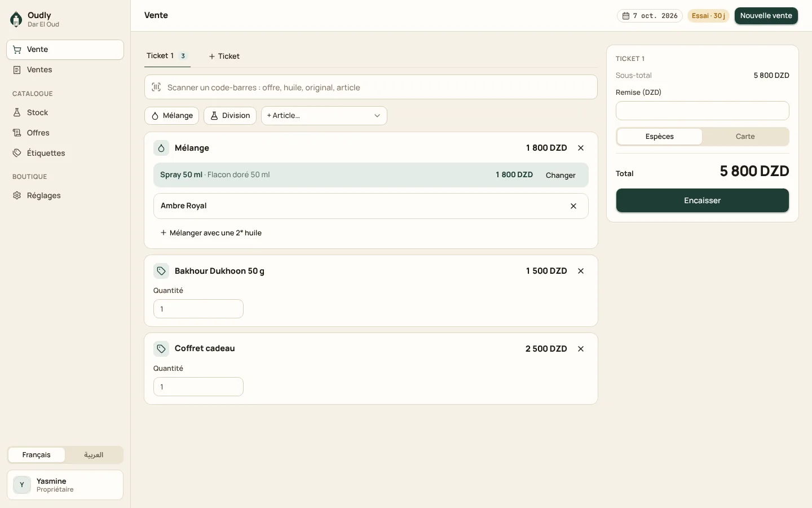Click the Essai 30 j badge
This screenshot has height=508, width=812.
click(x=708, y=16)
